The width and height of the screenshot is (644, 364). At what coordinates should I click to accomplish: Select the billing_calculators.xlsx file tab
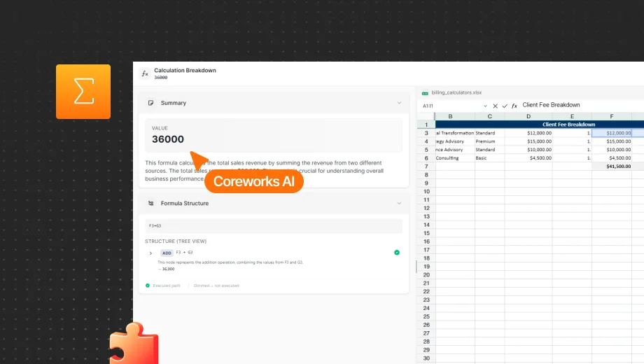click(x=456, y=92)
